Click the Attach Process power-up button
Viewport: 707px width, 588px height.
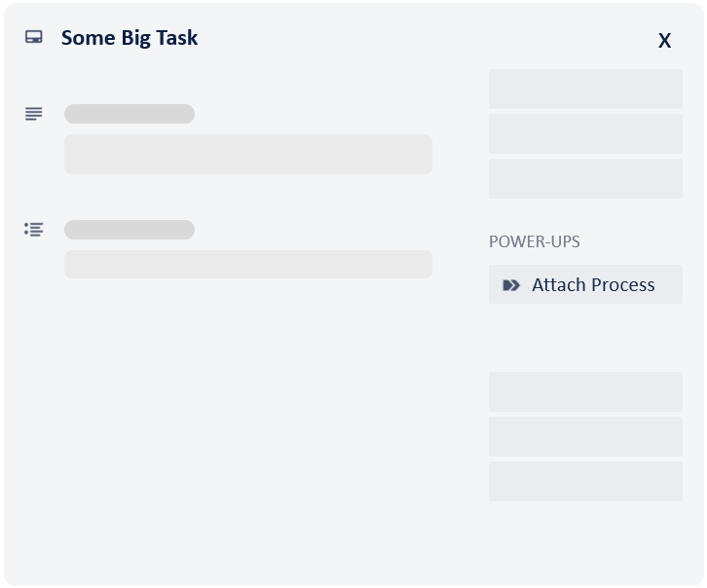click(x=585, y=284)
